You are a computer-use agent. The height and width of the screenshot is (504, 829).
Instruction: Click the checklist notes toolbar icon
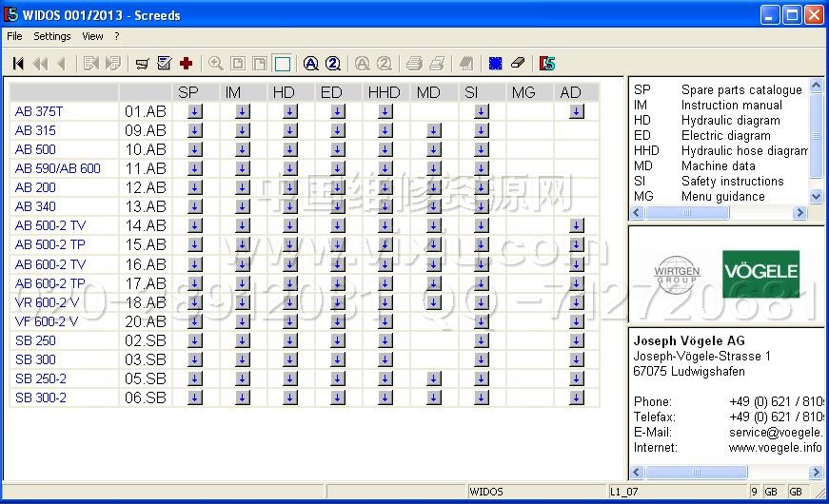[x=164, y=64]
